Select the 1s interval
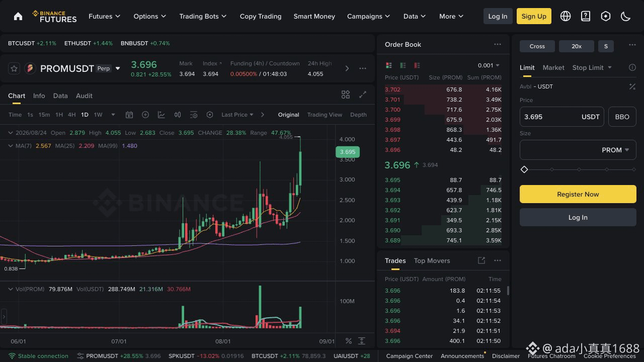Image resolution: width=644 pixels, height=362 pixels. point(30,115)
